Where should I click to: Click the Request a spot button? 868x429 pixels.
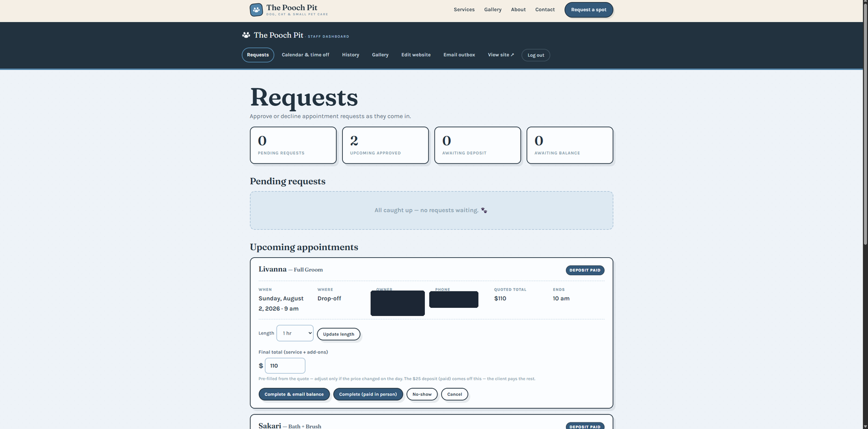(x=589, y=10)
